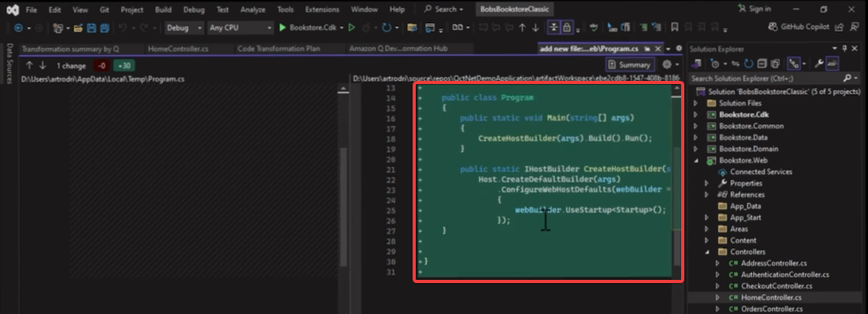The height and width of the screenshot is (314, 868).
Task: Open the document tab overflow dropdown arrow
Action: pos(668,48)
